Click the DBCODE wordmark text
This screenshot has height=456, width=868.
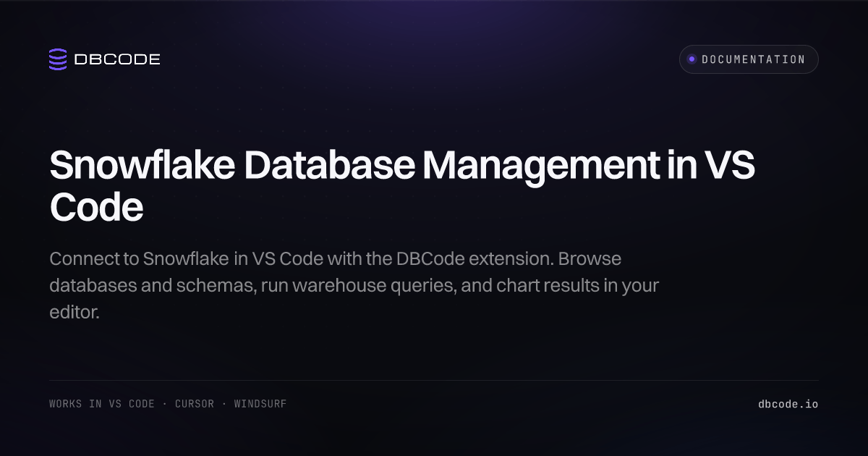point(117,59)
